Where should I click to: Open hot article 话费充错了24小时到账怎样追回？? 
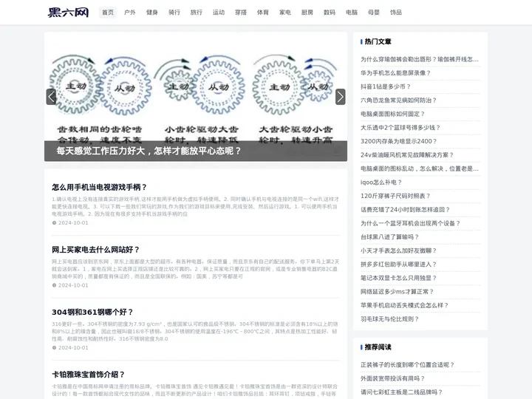pos(405,210)
